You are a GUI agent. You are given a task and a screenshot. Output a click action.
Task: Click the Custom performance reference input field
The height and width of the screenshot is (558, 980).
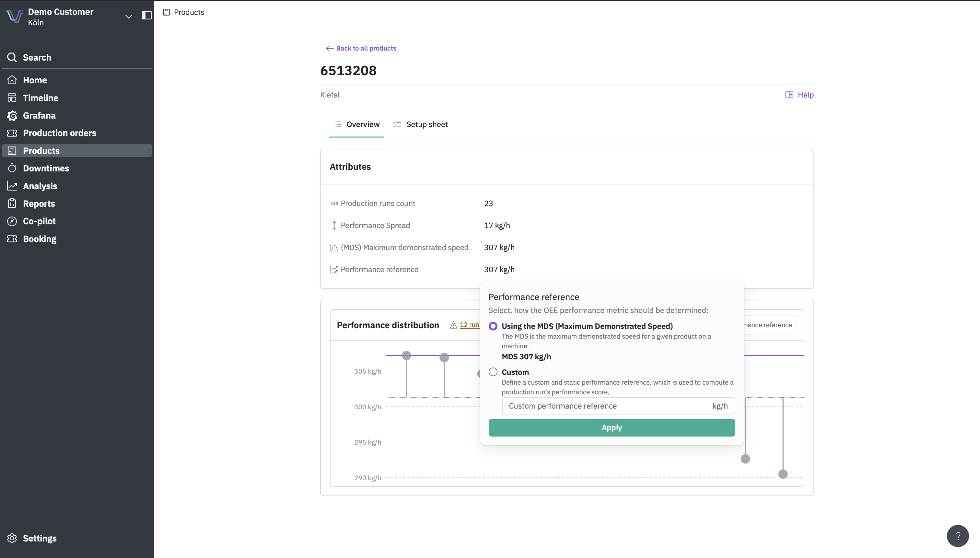click(618, 406)
